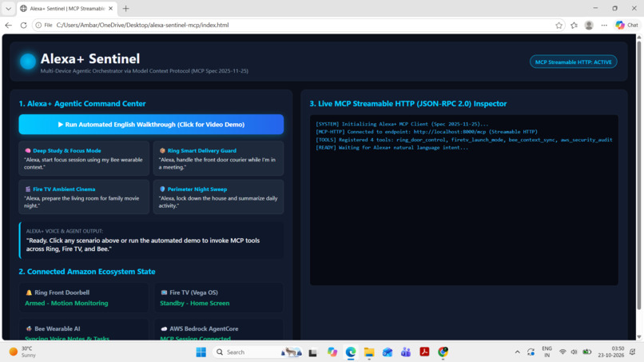Open Microsoft Teams from the taskbar
Screen dimensions: 644x362
pos(406,352)
